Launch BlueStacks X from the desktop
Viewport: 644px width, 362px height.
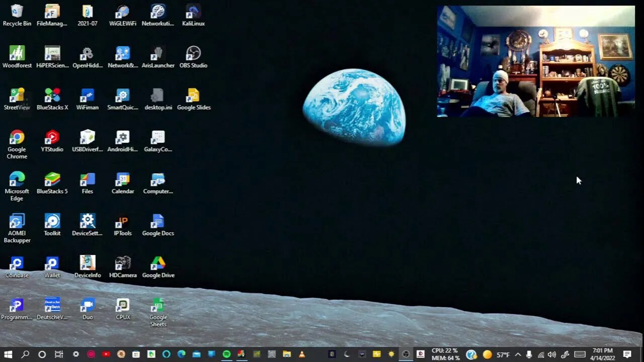coord(52,99)
